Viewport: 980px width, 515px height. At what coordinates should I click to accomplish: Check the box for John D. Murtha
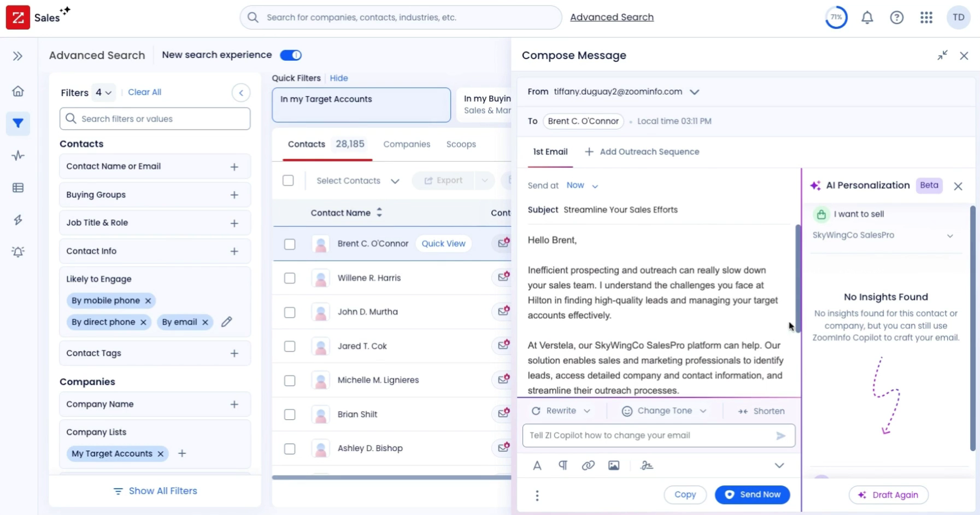(x=290, y=312)
